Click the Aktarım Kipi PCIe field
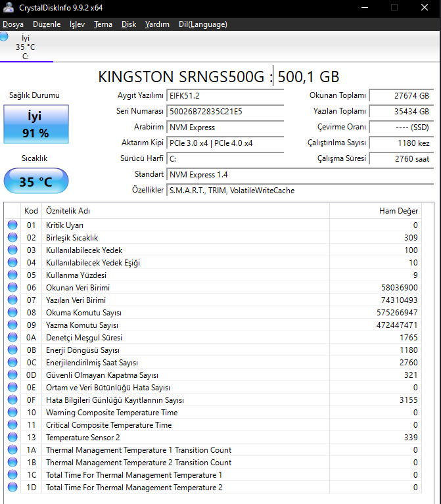 [225, 143]
